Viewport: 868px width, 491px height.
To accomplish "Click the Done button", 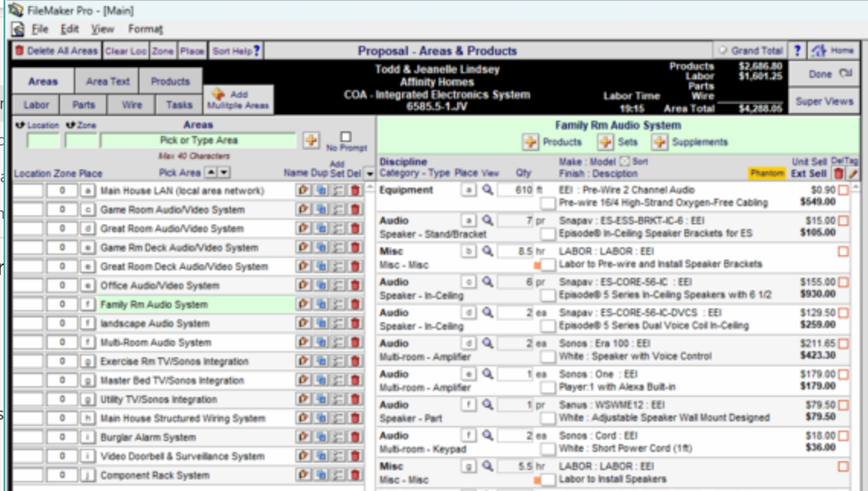I will click(x=824, y=74).
